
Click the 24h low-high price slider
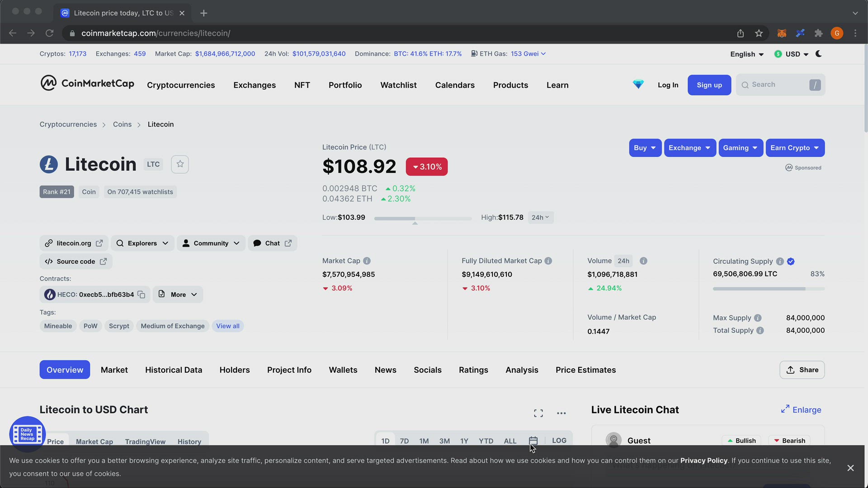tap(423, 218)
